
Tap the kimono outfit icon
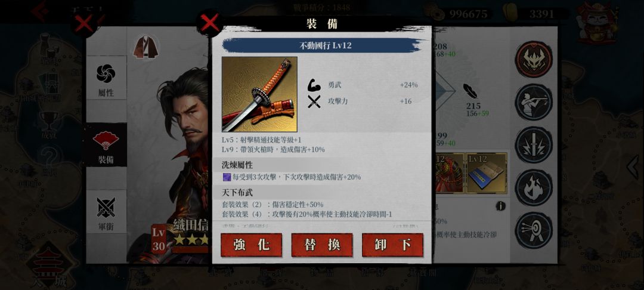point(146,46)
